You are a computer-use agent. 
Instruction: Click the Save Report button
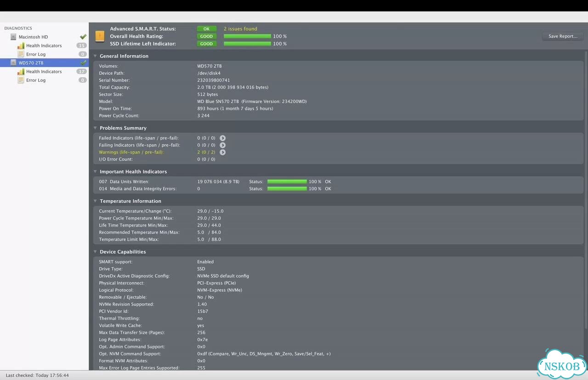pyautogui.click(x=563, y=36)
